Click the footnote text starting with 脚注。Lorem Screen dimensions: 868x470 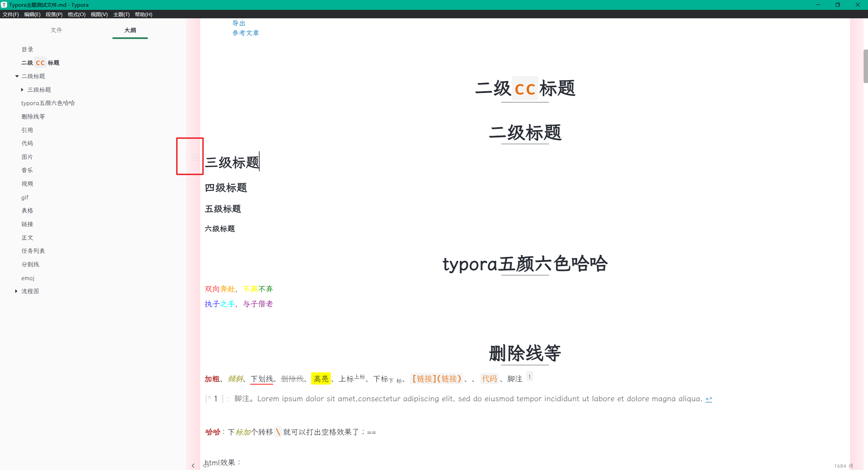pos(468,399)
